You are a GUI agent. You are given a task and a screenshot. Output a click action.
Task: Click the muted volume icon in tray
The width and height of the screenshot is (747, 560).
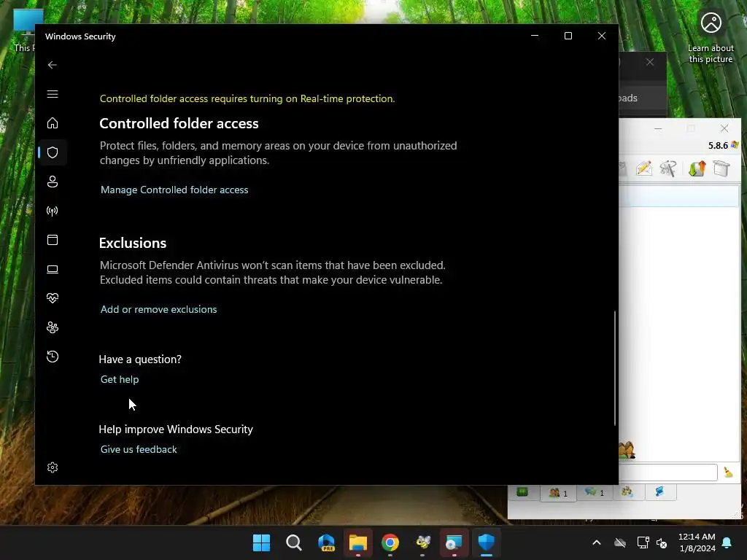coord(662,542)
